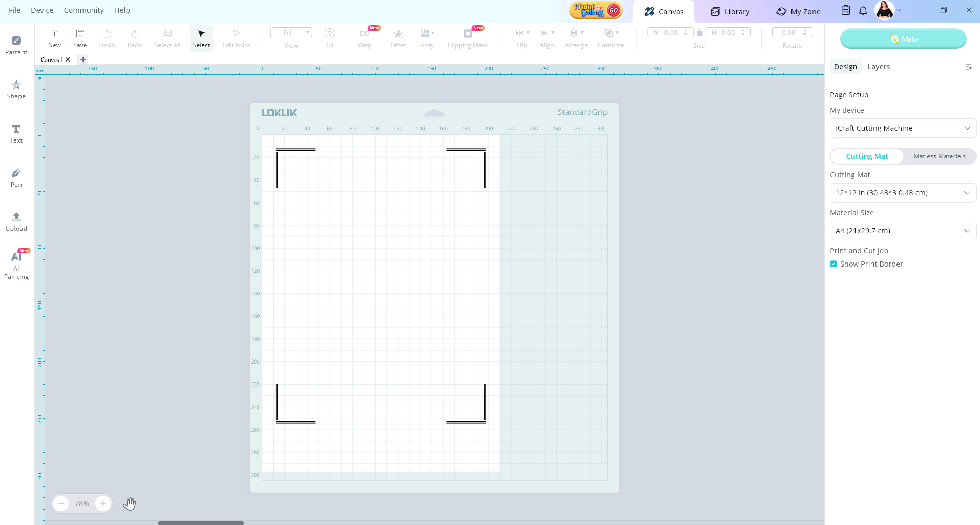980x525 pixels.
Task: Activate the Pen drawing tool
Action: pyautogui.click(x=16, y=177)
